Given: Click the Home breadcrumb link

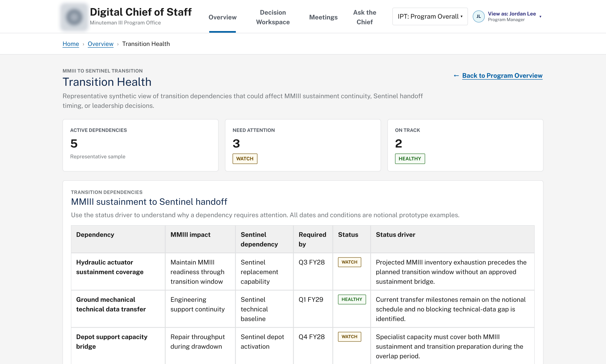Looking at the screenshot, I should (71, 44).
